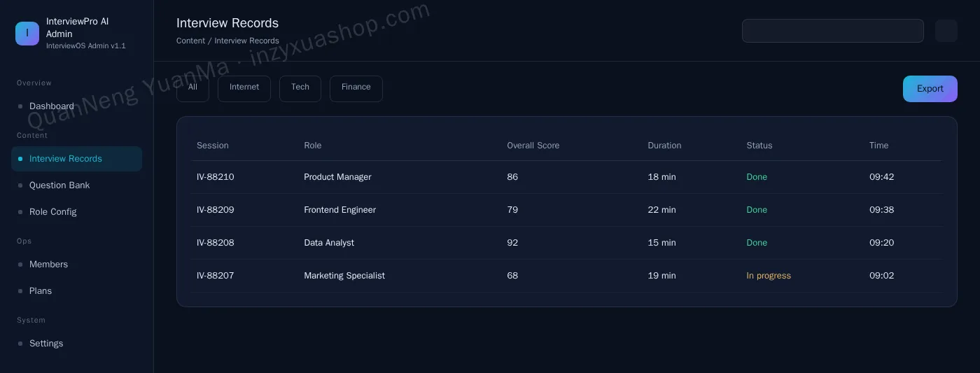
Task: Click the square button beside the search field
Action: point(946,31)
